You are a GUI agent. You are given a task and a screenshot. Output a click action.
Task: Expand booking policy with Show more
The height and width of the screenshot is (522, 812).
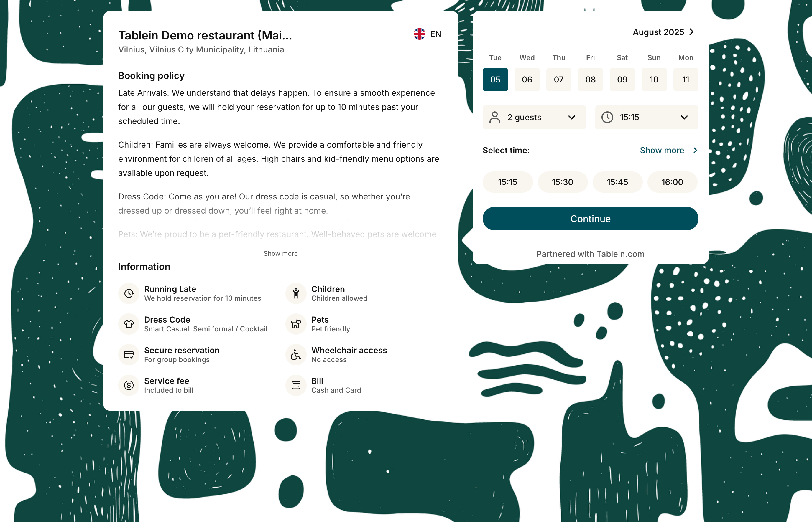point(280,254)
